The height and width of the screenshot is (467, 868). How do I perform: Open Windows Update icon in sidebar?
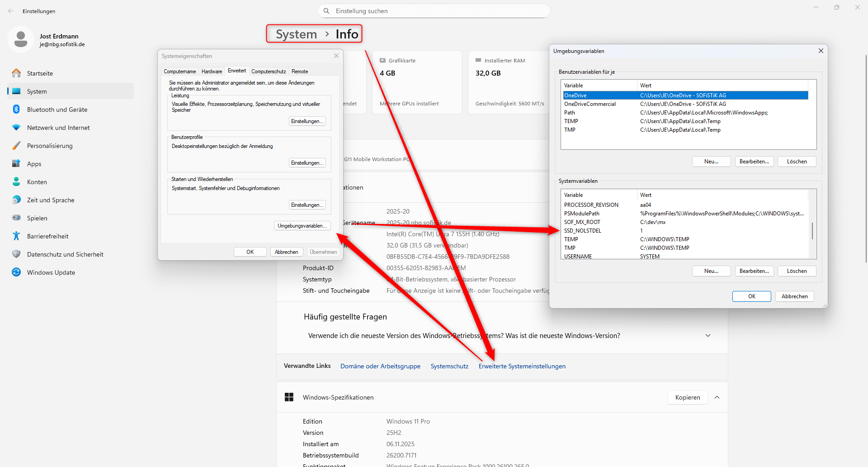pyautogui.click(x=16, y=272)
